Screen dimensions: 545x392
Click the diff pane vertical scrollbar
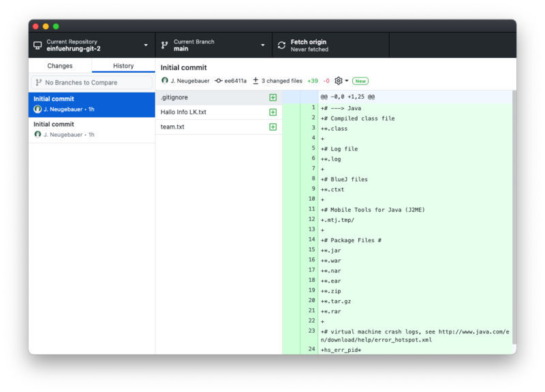click(x=514, y=217)
